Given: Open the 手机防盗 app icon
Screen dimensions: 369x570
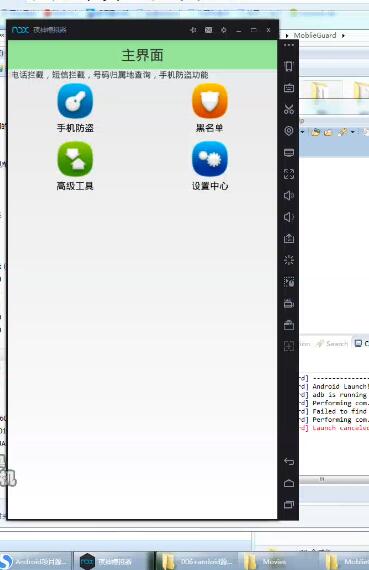Looking at the screenshot, I should 75,101.
